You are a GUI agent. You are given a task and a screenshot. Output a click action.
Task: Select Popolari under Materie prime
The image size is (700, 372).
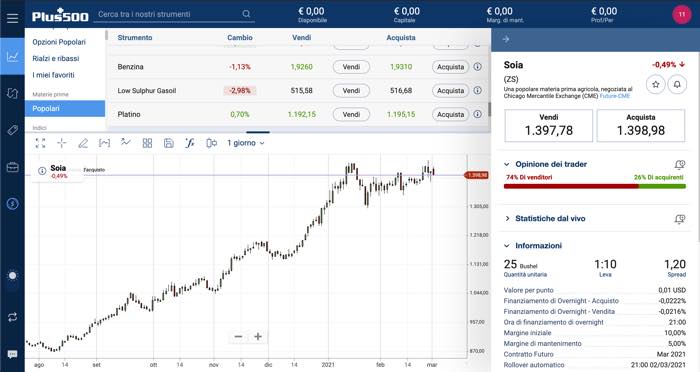click(65, 109)
